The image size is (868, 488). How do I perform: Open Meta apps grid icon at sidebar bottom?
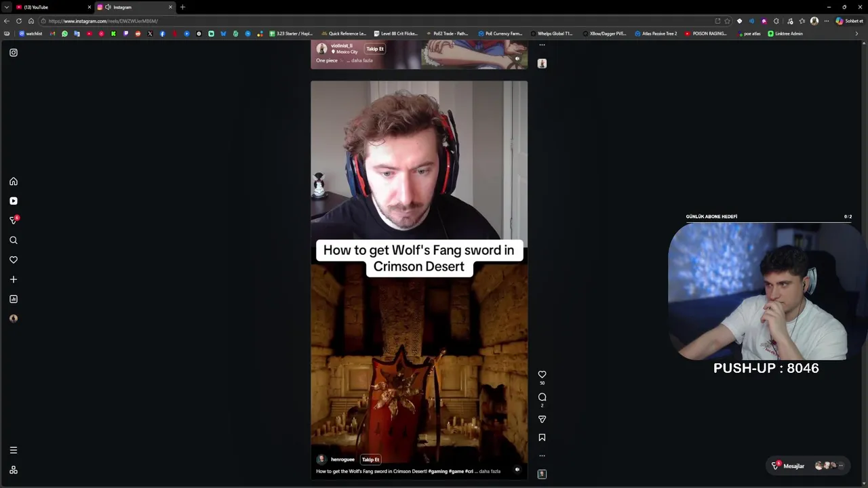pos(13,470)
